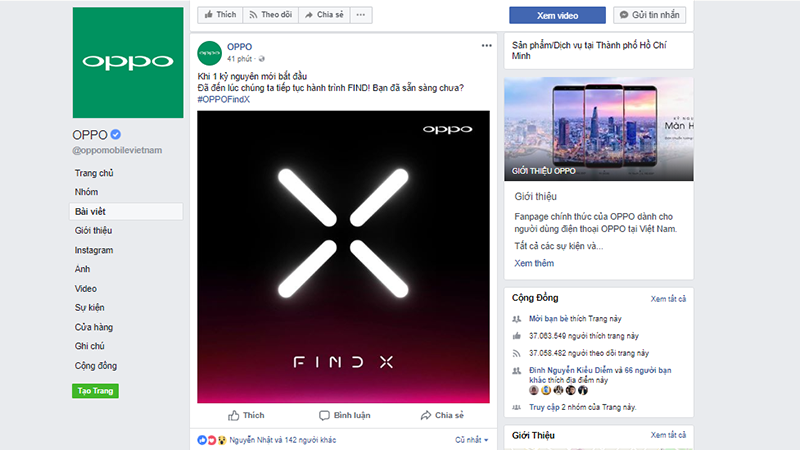Viewport: 800px width, 450px height.
Task: Click the post reaction emoji icons
Action: [210, 440]
